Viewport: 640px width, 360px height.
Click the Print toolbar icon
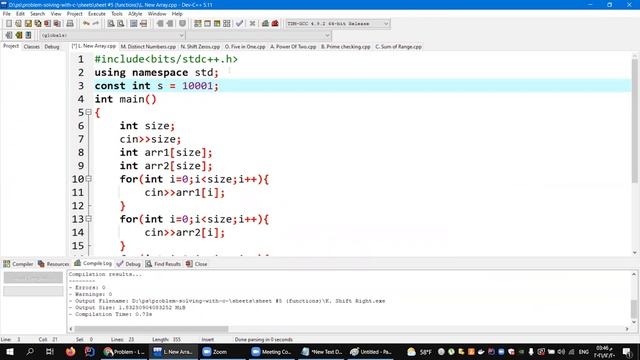pos(70,24)
